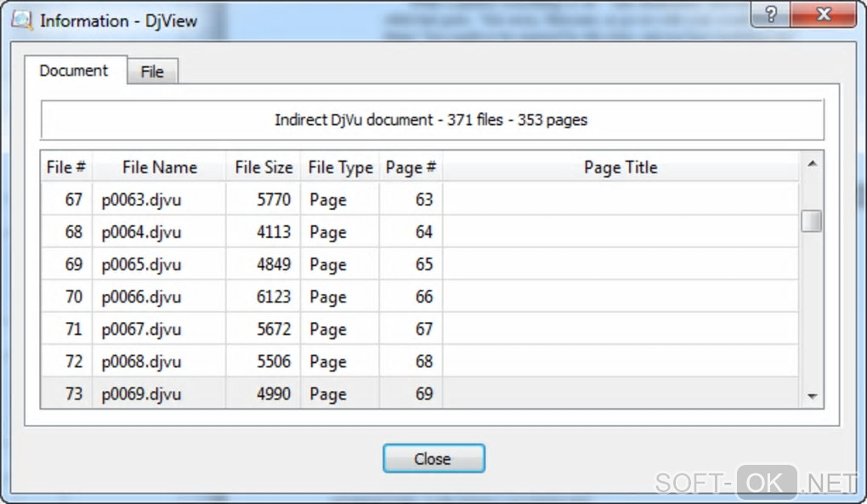Click the scrollbar down arrow
The height and width of the screenshot is (504, 867).
[x=812, y=396]
